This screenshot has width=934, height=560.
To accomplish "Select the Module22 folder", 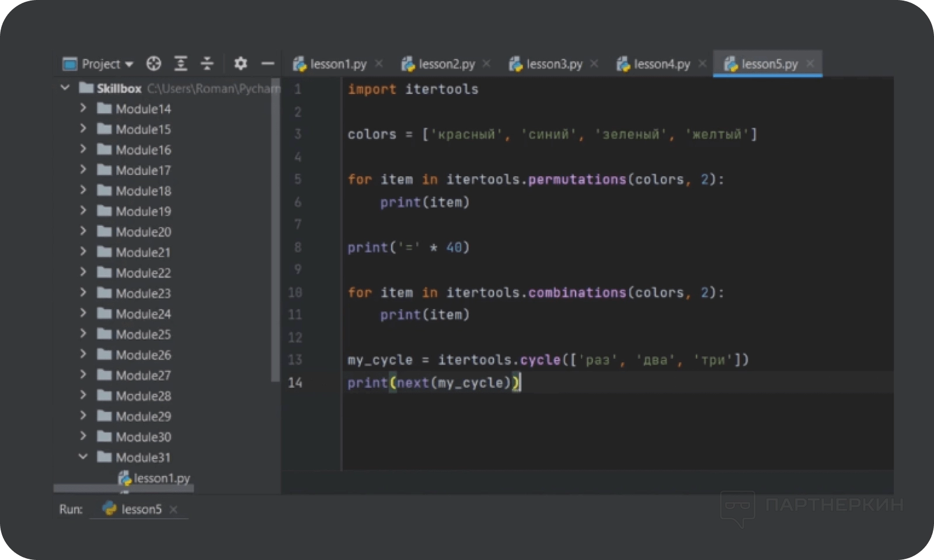I will pos(143,273).
